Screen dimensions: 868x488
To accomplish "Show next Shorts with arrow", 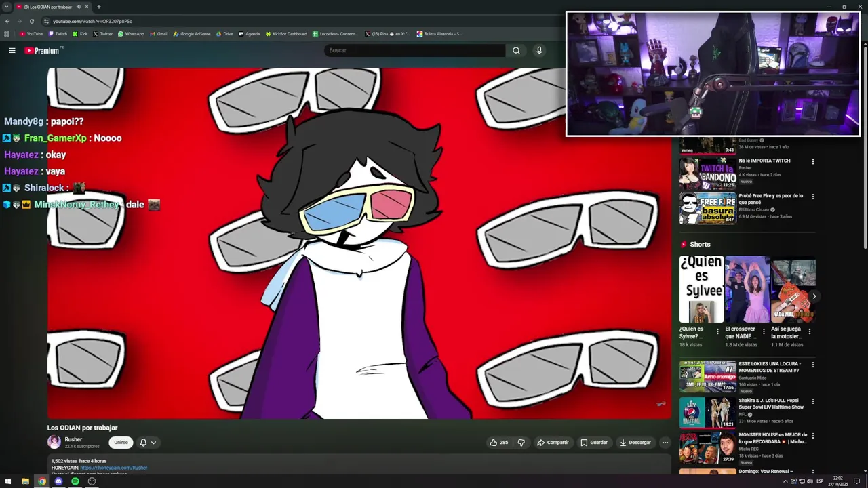I will tap(814, 296).
